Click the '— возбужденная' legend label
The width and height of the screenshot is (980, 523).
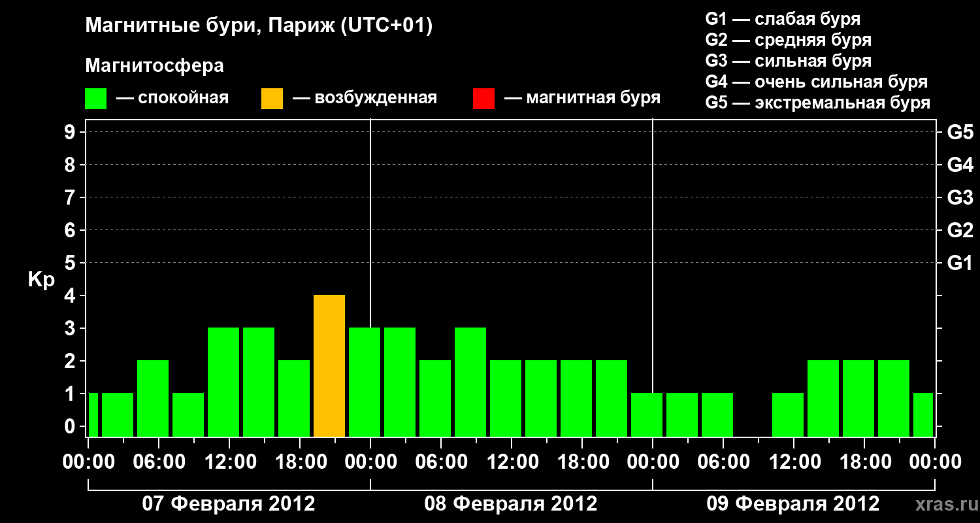tap(365, 99)
